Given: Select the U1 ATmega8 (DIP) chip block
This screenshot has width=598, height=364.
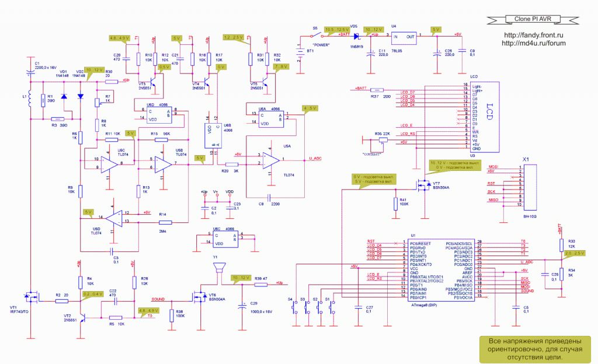Looking at the screenshot, I should [x=440, y=269].
